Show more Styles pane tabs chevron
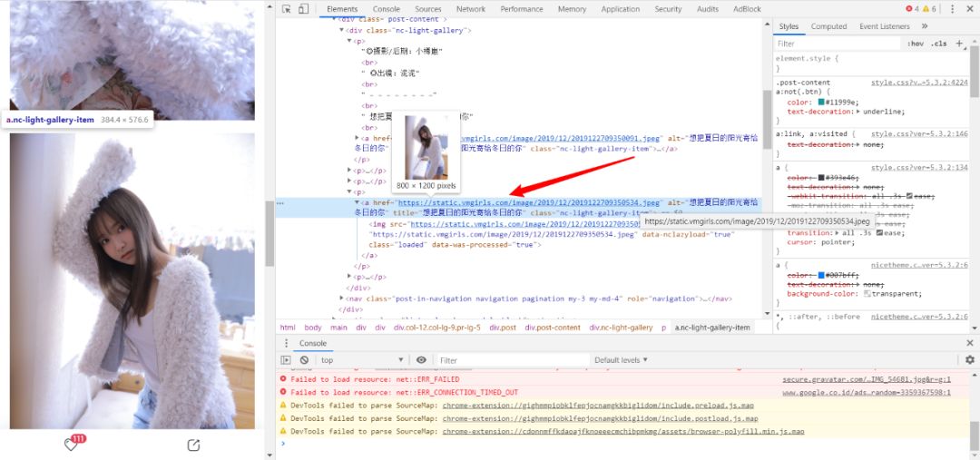This screenshot has width=980, height=460. [x=925, y=26]
